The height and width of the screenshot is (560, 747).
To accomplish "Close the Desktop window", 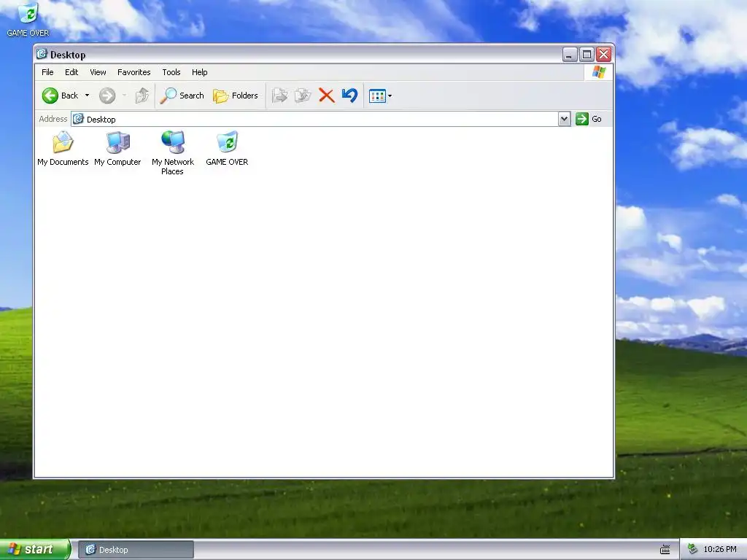I will coord(604,55).
